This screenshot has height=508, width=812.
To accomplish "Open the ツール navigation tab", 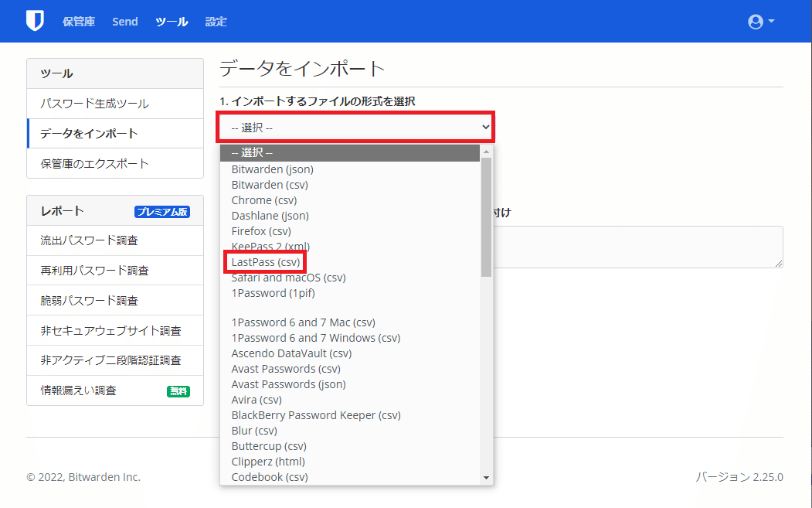I will pos(172,22).
